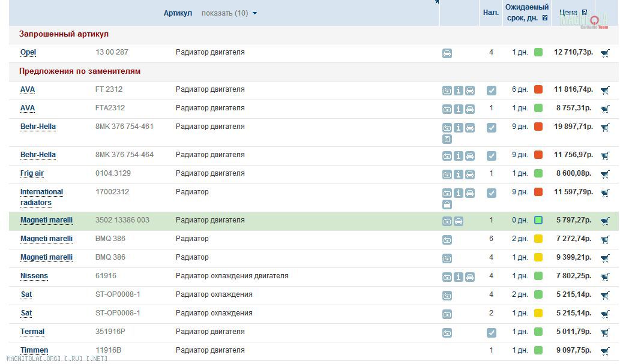620x364 pixels.
Task: Click the 'Предложения по заменителям' section heading
Action: 80,71
